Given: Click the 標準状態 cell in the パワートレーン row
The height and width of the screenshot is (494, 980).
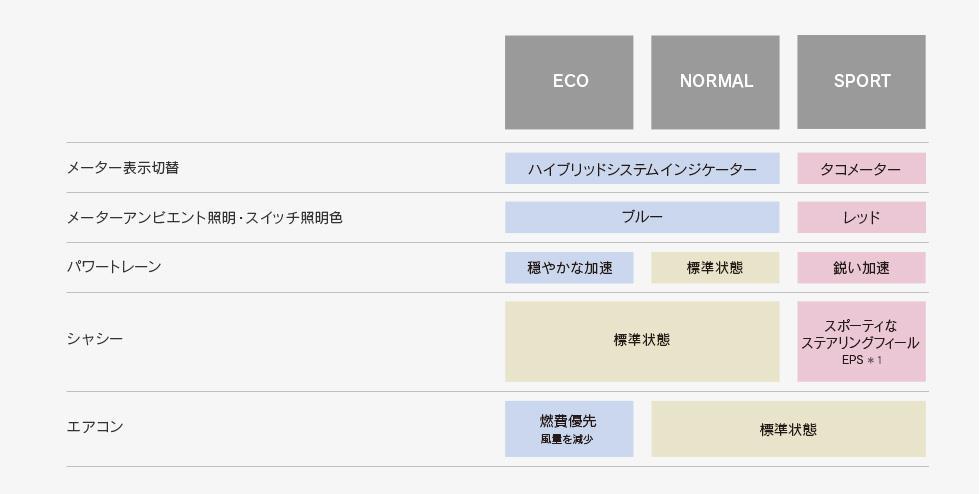Looking at the screenshot, I should [x=715, y=268].
